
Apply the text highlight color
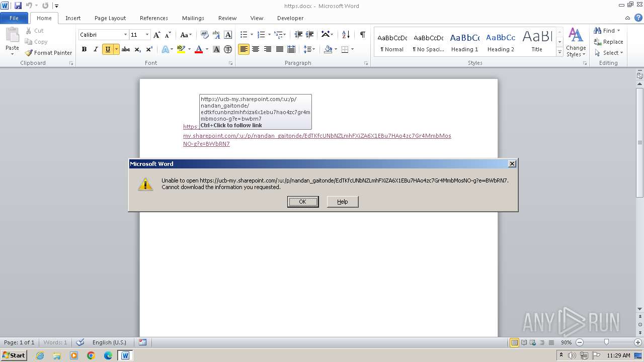click(x=181, y=49)
